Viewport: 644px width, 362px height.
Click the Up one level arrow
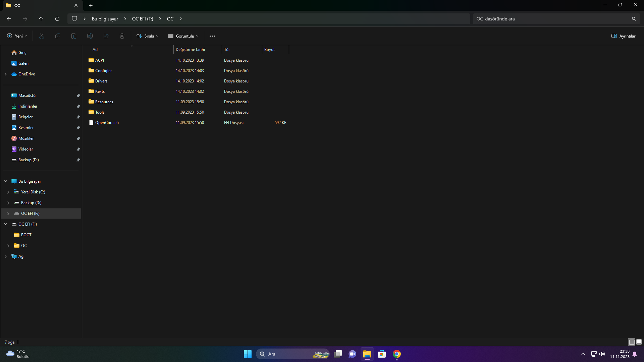(x=41, y=19)
